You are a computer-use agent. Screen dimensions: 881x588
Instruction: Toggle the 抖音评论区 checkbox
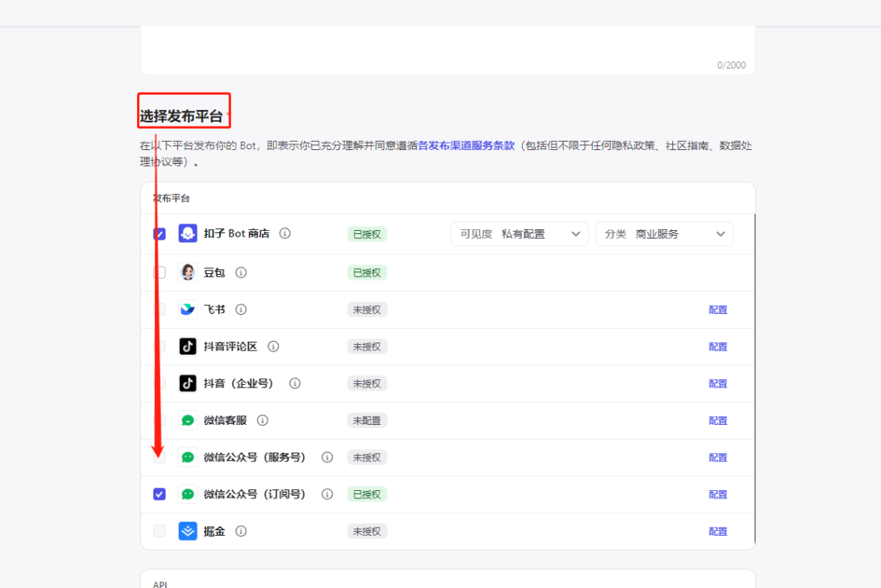[160, 347]
